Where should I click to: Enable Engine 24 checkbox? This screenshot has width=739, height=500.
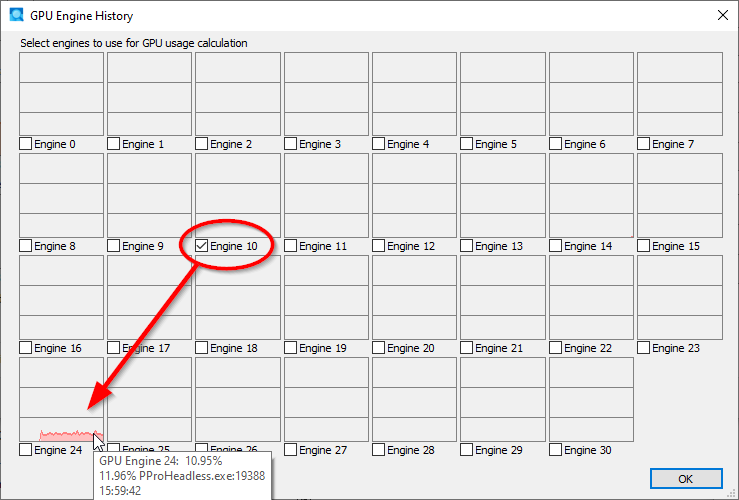coord(25,450)
